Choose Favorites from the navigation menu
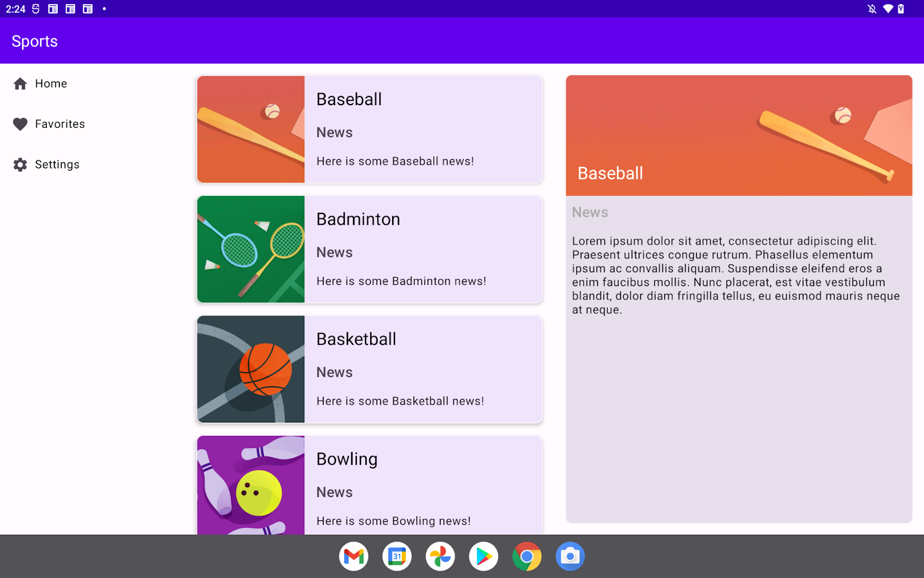Screen dimensions: 924x578 [59, 124]
